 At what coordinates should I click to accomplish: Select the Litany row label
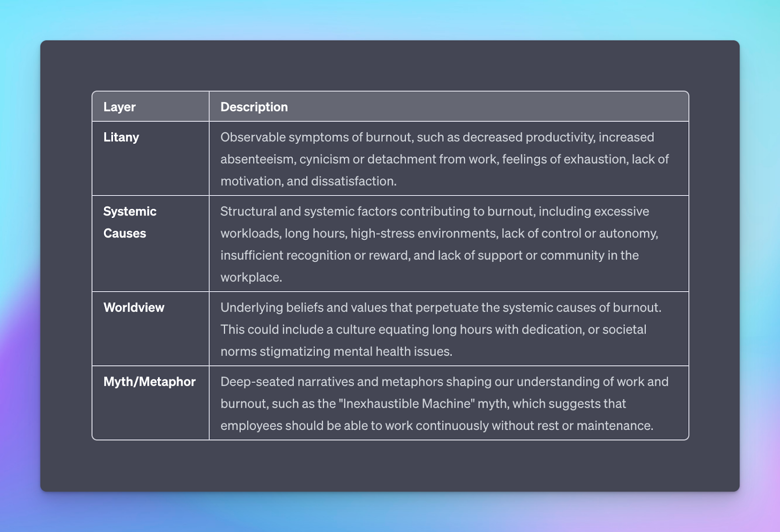tap(121, 138)
